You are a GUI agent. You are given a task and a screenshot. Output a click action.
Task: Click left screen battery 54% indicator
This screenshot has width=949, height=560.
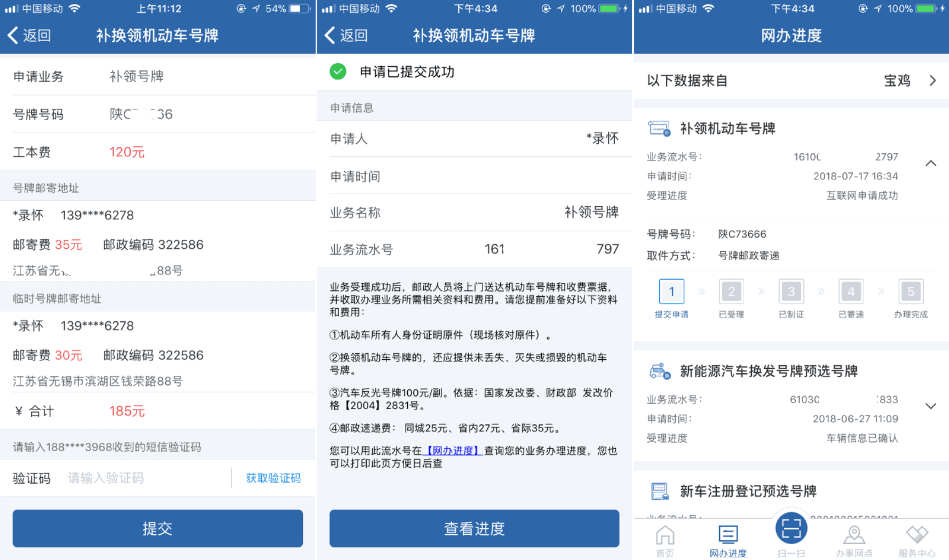coord(288,9)
